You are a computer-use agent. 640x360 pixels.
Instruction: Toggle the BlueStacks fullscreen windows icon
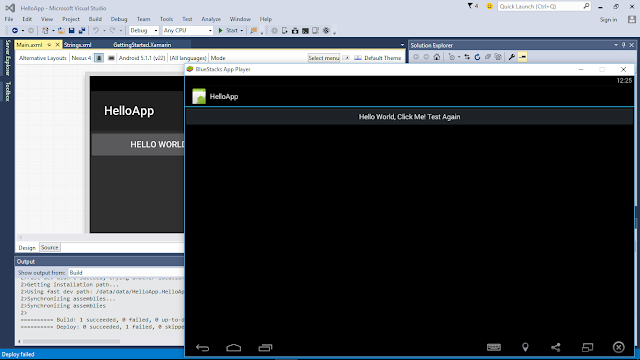point(587,347)
